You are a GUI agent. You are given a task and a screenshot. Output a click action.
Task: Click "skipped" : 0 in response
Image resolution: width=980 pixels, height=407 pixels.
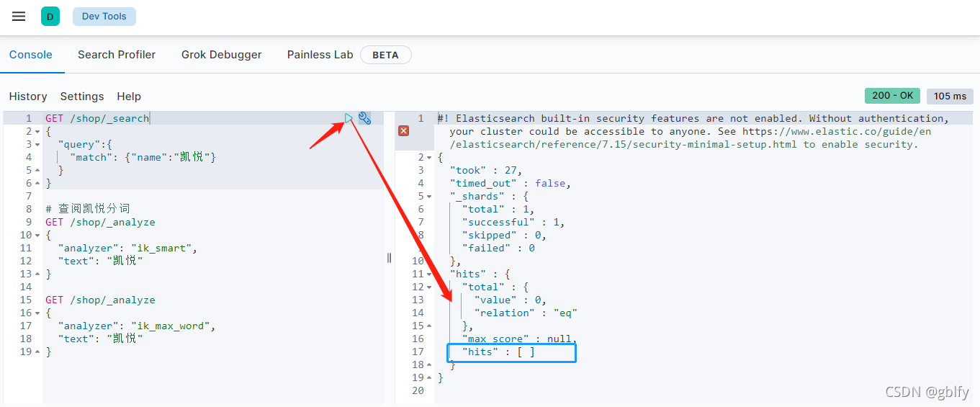(x=505, y=235)
